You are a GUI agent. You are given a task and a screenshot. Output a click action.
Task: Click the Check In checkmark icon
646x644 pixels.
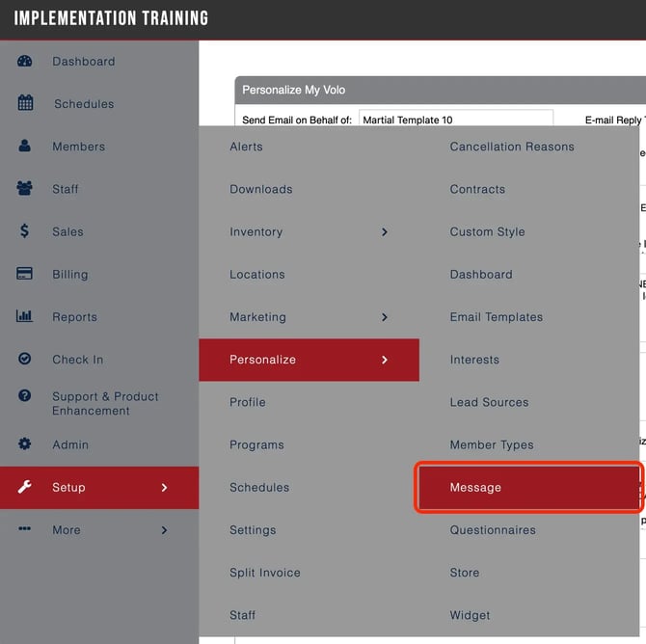[x=25, y=360]
